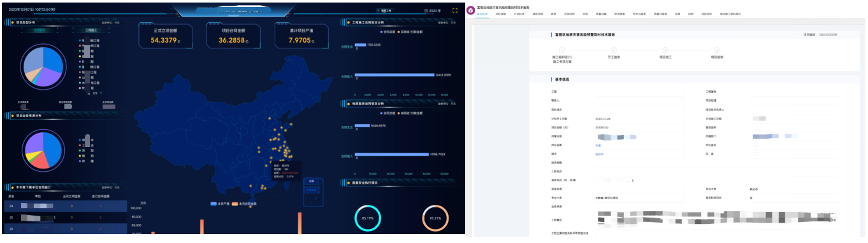Image resolution: width=868 pixels, height=243 pixels.
Task: Click the 大数据-数字化项目 specialty value
Action: [x=607, y=198]
